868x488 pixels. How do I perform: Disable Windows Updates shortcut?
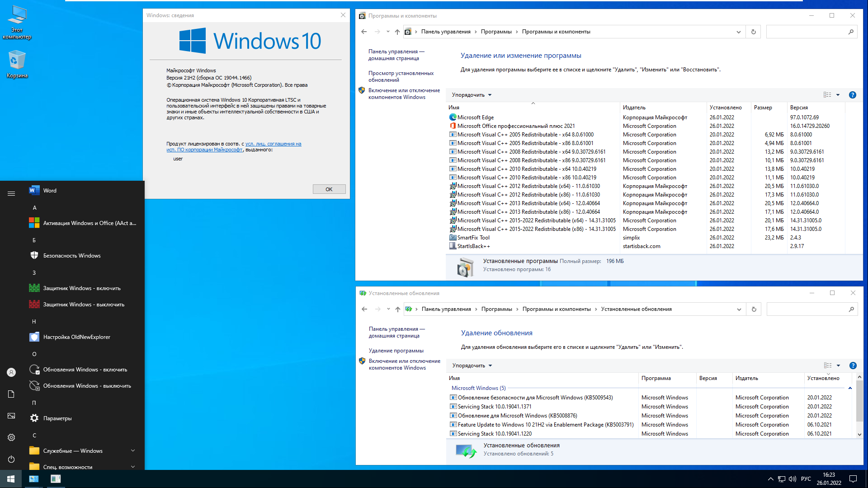pos(87,386)
